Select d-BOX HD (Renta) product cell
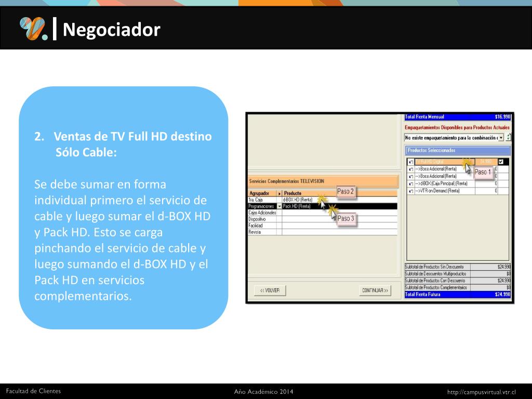The width and height of the screenshot is (532, 399). (339, 200)
